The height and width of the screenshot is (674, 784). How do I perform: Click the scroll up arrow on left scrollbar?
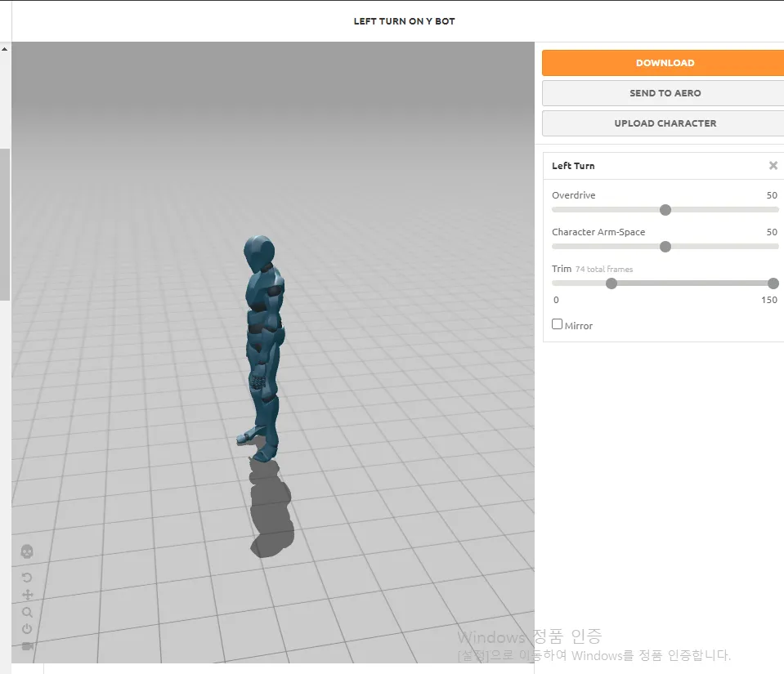click(5, 49)
